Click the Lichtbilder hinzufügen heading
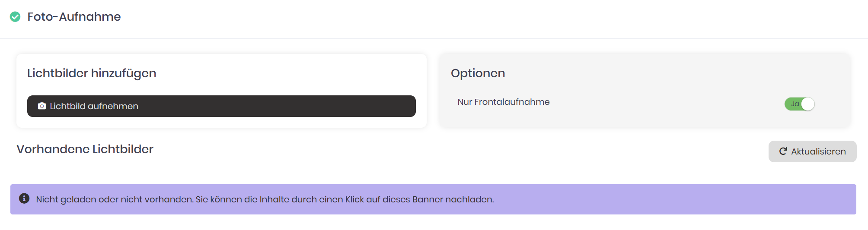The width and height of the screenshot is (868, 230). pyautogui.click(x=92, y=73)
